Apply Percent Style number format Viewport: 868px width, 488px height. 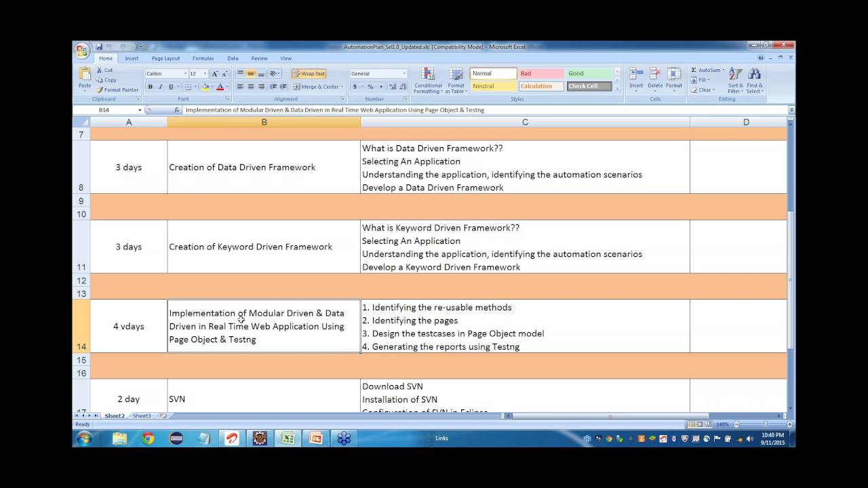pos(370,87)
